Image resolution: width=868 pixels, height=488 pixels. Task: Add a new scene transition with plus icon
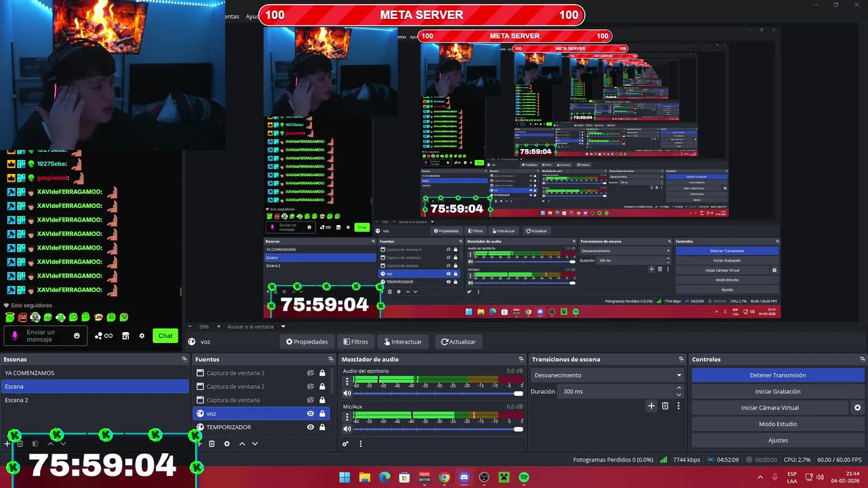tap(652, 406)
